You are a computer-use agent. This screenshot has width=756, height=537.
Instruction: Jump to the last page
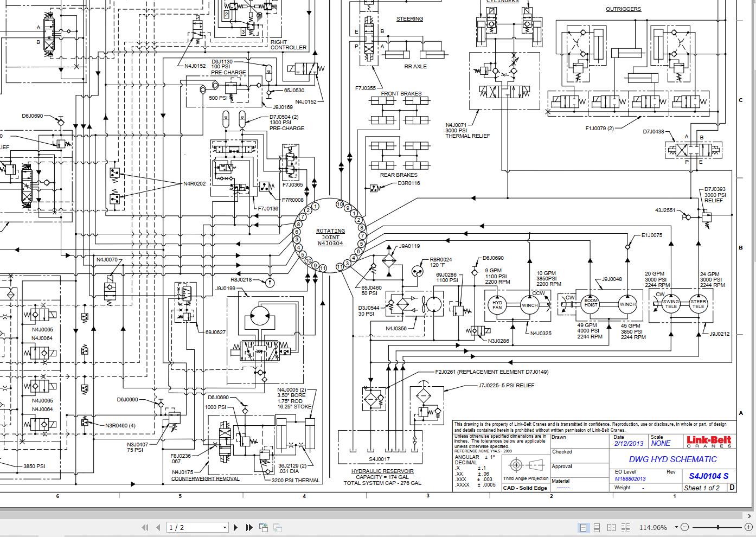(x=249, y=527)
